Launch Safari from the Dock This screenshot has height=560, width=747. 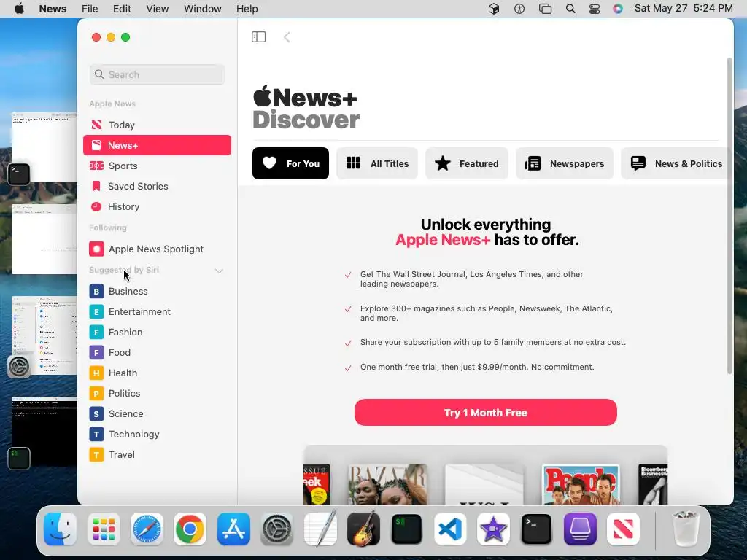(147, 529)
